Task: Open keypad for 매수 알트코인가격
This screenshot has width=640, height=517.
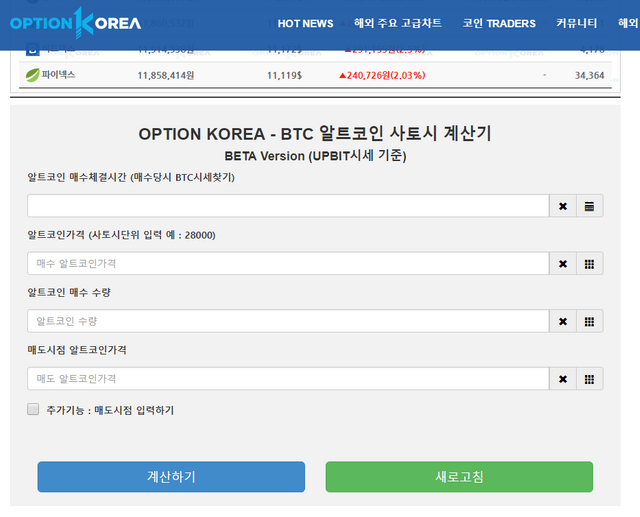Action: (x=589, y=264)
